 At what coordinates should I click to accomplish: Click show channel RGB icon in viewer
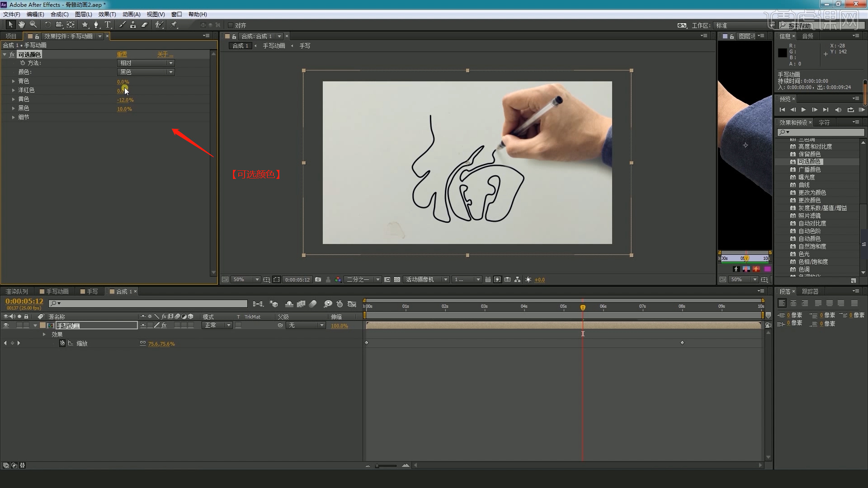338,280
